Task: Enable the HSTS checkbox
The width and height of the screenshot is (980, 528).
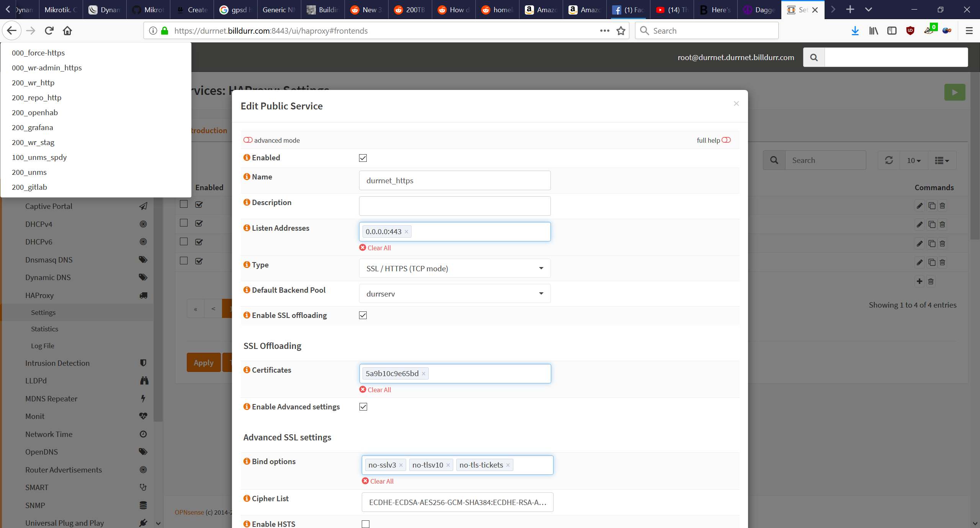Action: click(x=366, y=524)
